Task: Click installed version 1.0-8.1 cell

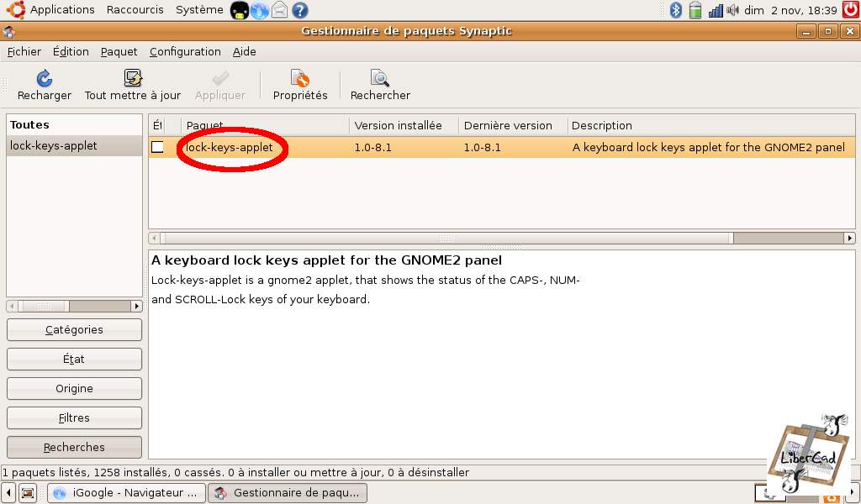Action: click(x=372, y=147)
